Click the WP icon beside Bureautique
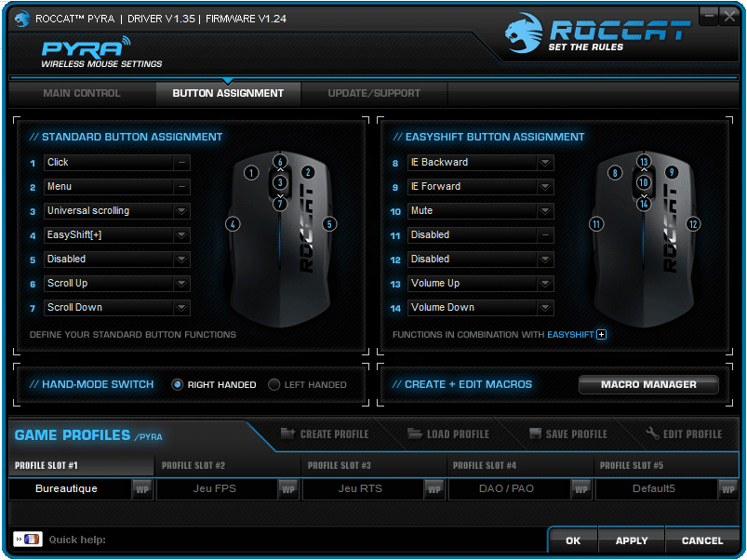 pyautogui.click(x=142, y=488)
